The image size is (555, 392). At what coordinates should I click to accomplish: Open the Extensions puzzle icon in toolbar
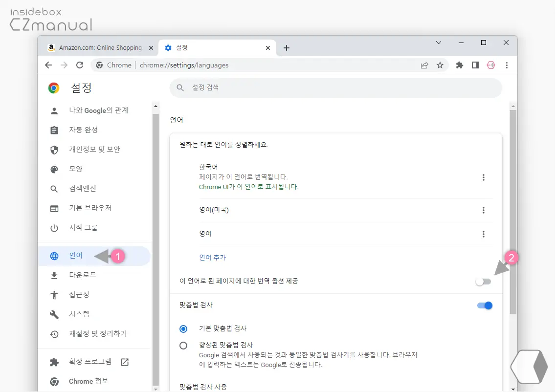[x=460, y=65]
